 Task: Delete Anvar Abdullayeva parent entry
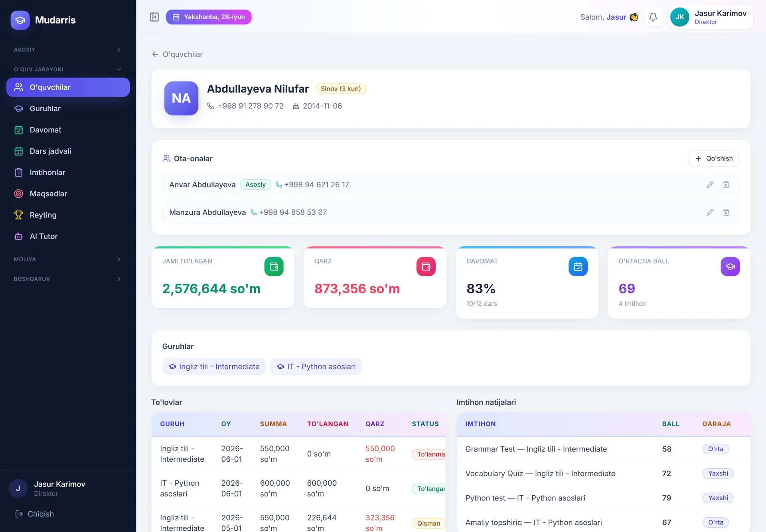(x=726, y=185)
